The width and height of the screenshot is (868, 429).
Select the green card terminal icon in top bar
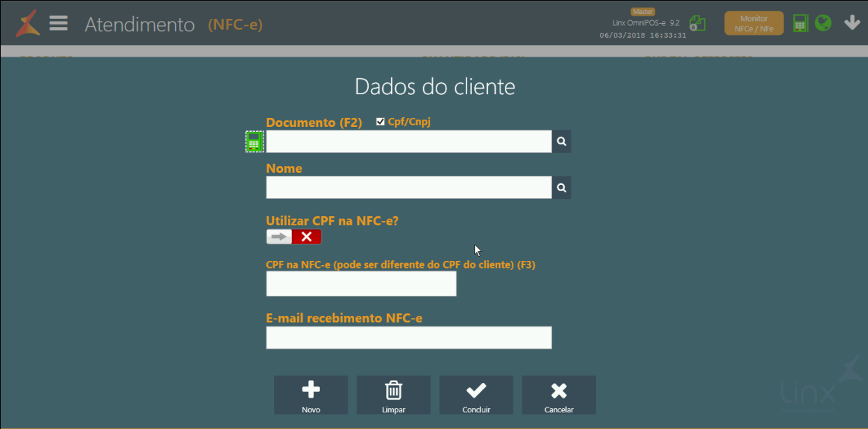pyautogui.click(x=800, y=22)
